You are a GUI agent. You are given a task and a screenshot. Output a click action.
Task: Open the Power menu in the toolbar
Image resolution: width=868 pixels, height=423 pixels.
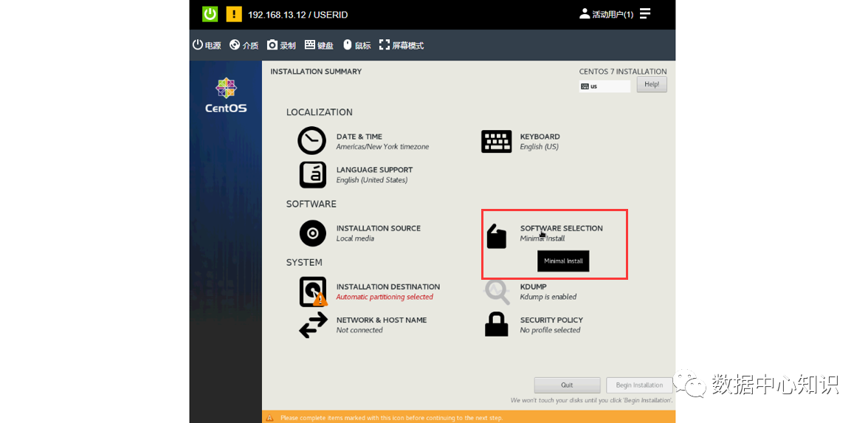[207, 46]
